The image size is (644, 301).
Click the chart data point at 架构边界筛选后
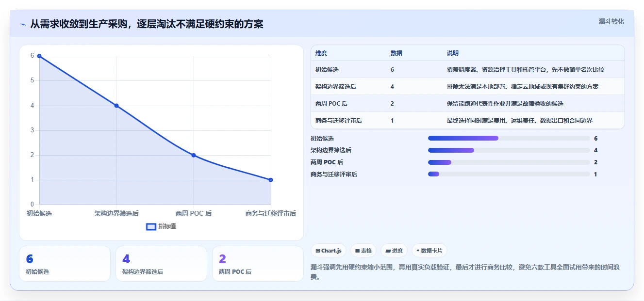[116, 106]
